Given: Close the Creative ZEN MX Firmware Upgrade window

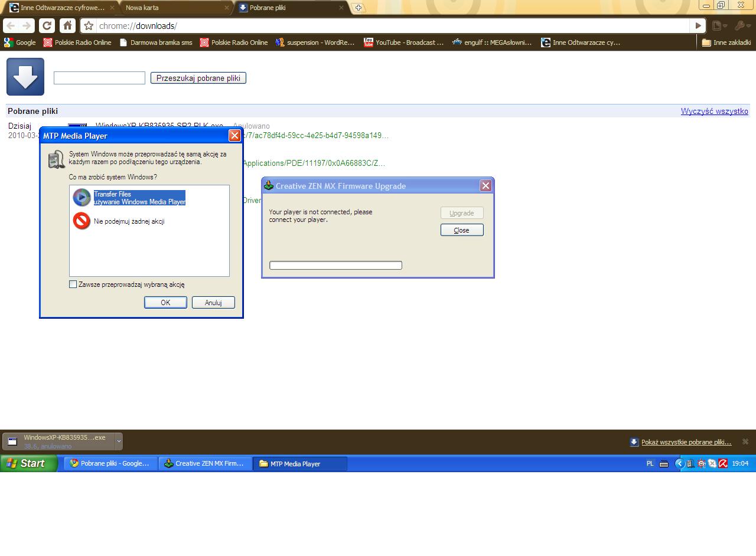Looking at the screenshot, I should [485, 186].
